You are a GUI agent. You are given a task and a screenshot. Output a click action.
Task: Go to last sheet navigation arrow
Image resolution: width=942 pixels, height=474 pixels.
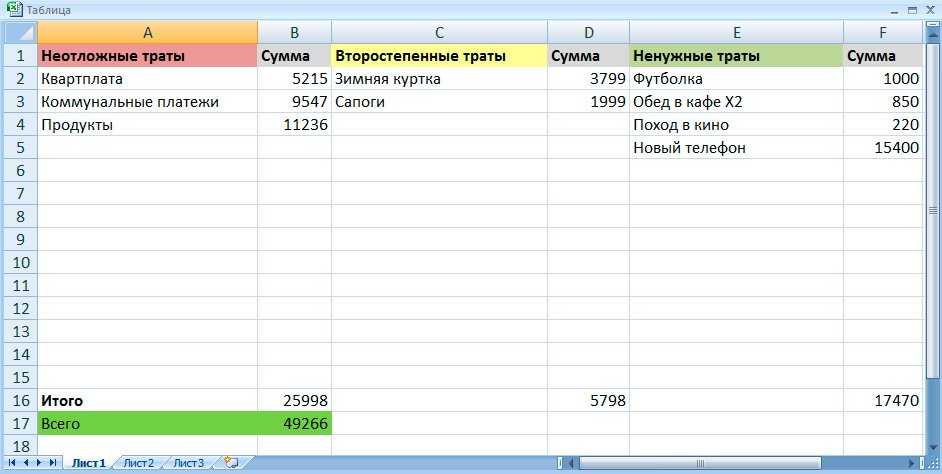tap(54, 463)
